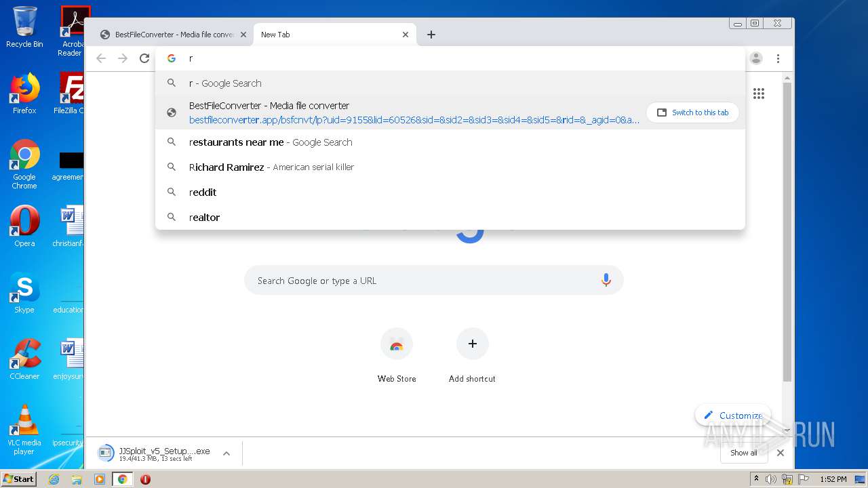Click the page vertical scrollbar

787,230
